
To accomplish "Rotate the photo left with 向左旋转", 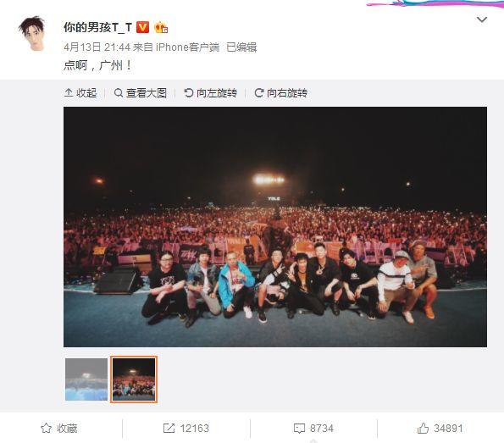I will (211, 93).
